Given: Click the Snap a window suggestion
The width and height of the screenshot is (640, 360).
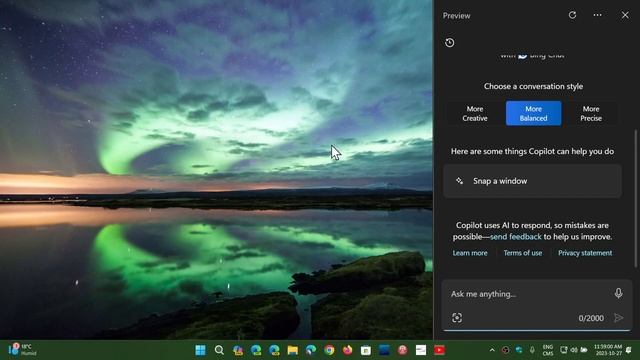Looking at the screenshot, I should pos(532,181).
